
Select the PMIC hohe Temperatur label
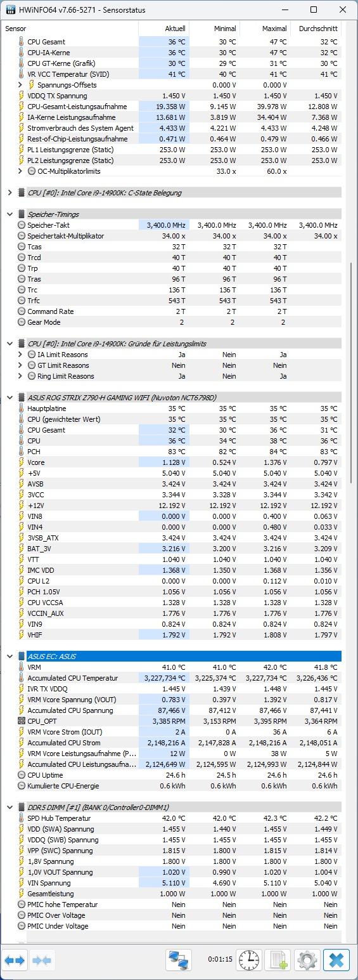tap(63, 905)
